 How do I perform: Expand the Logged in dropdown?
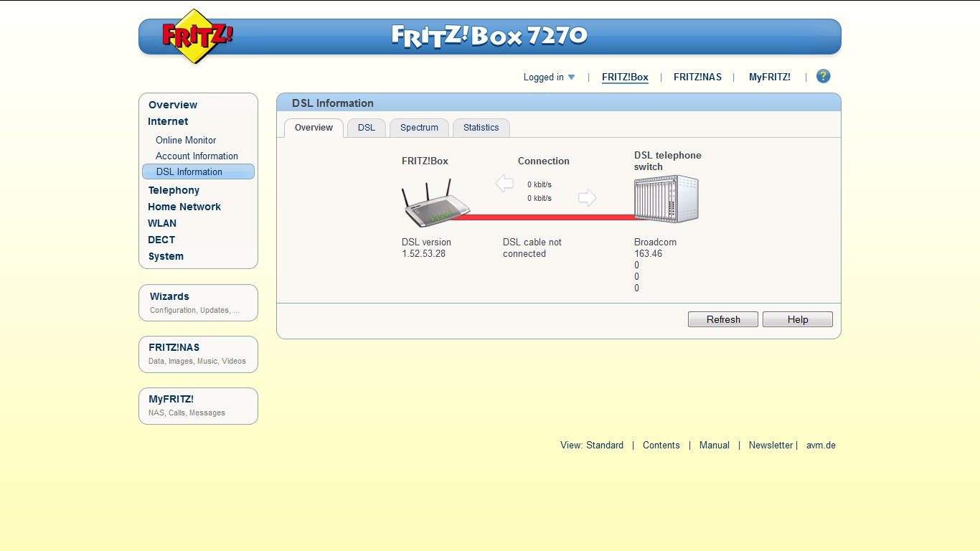point(549,77)
